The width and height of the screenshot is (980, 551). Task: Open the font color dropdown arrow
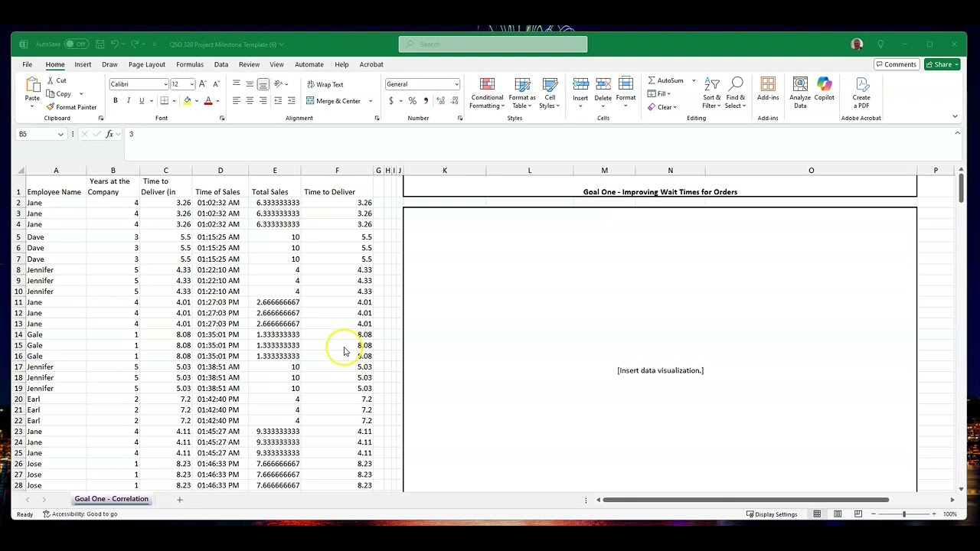click(217, 101)
